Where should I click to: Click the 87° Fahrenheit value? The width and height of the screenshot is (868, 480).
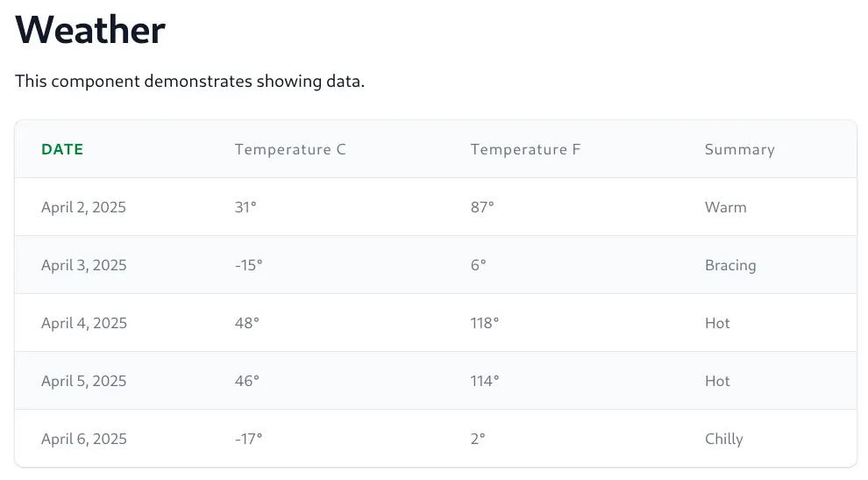482,207
